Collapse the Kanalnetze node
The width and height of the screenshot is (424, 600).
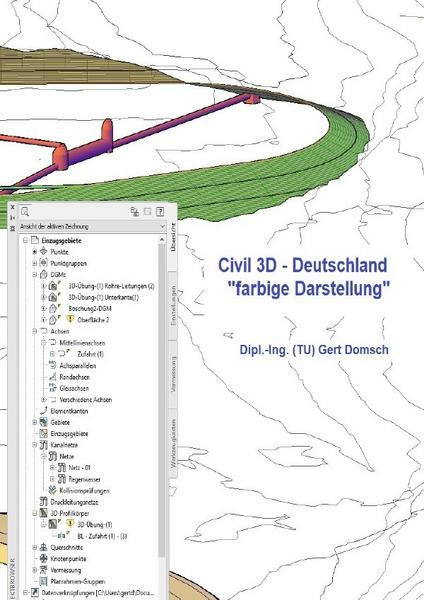coord(34,445)
